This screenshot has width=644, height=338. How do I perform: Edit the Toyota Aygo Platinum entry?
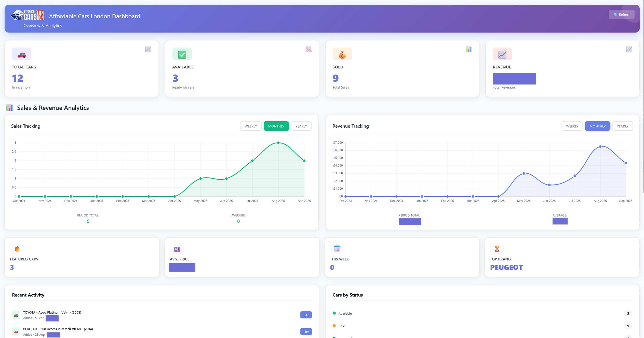point(306,315)
